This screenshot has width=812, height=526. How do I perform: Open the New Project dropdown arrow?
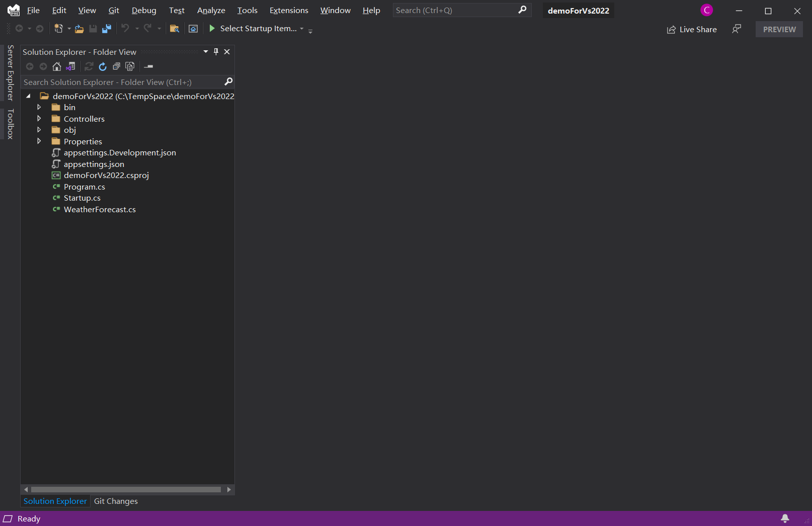pyautogui.click(x=69, y=29)
